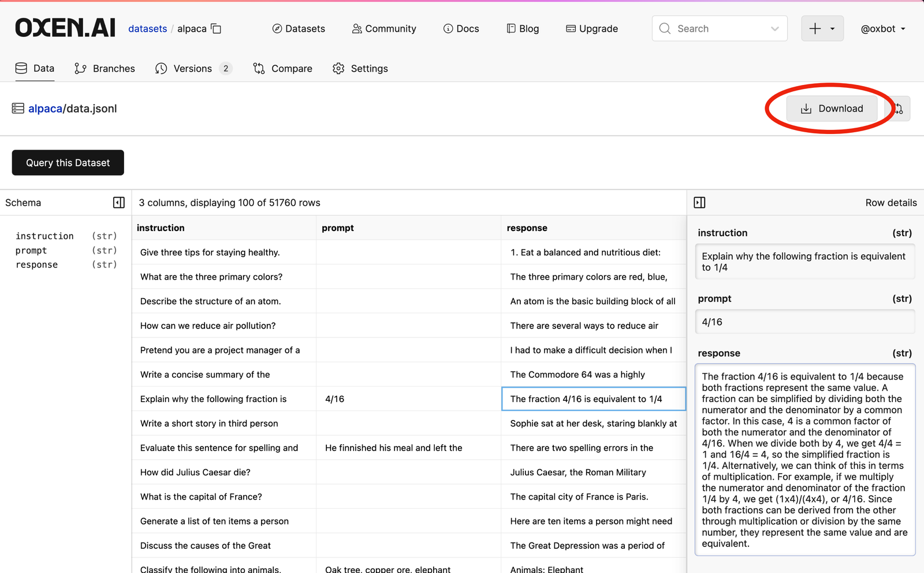Viewport: 924px width, 573px height.
Task: Open Docs via the info icon
Action: tap(448, 28)
